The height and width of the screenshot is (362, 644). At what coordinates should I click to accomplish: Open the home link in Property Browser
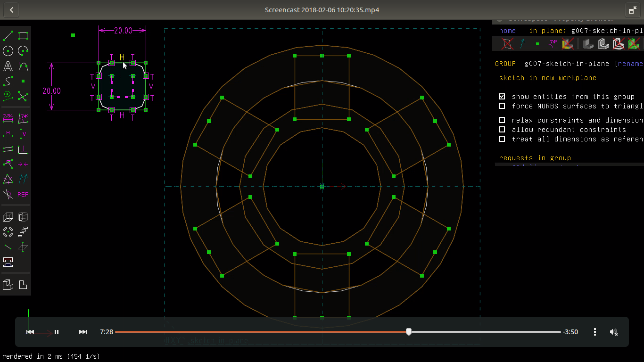(x=507, y=31)
